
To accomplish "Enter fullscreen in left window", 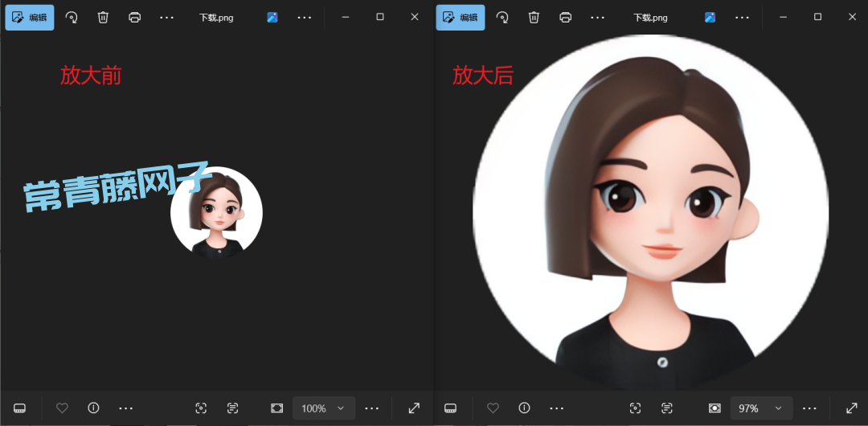I will [x=414, y=408].
